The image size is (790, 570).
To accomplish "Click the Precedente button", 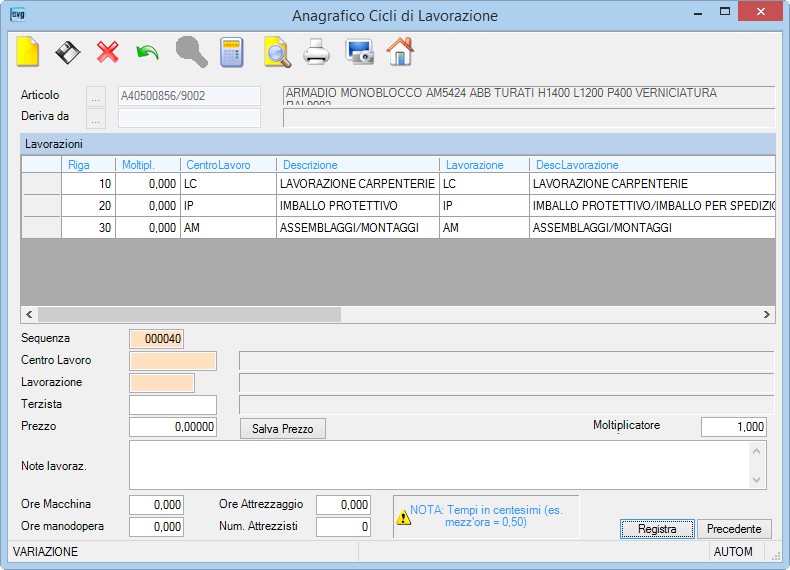I will coord(734,529).
